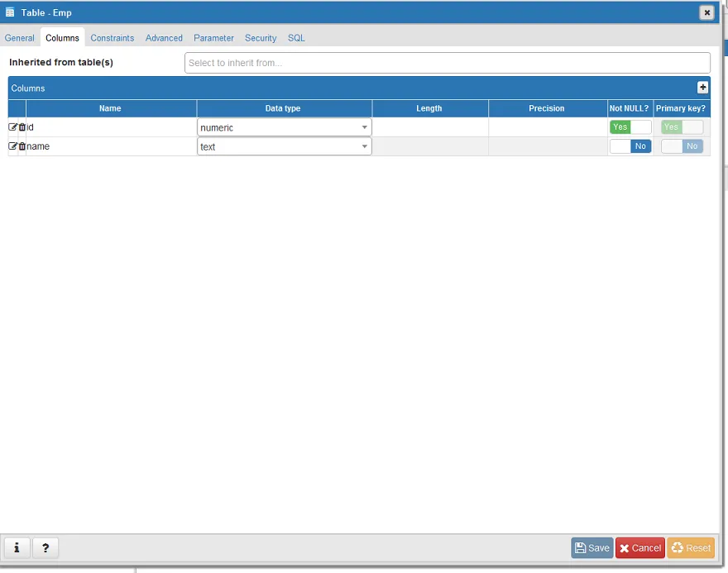Go to the Advanced tab
This screenshot has width=728, height=573.
[164, 38]
